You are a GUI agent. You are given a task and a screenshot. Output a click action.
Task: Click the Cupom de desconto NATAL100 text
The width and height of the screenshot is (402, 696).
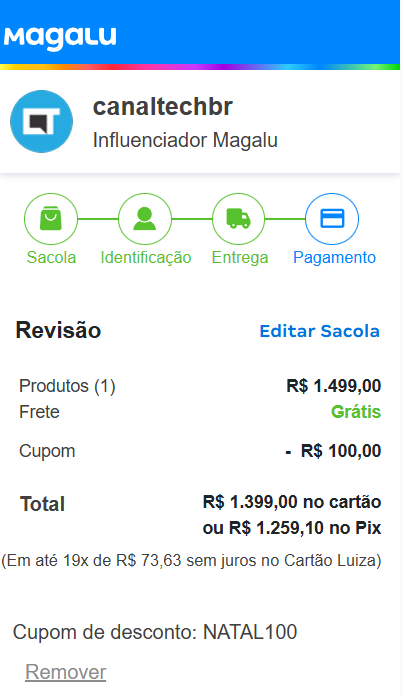coord(155,632)
